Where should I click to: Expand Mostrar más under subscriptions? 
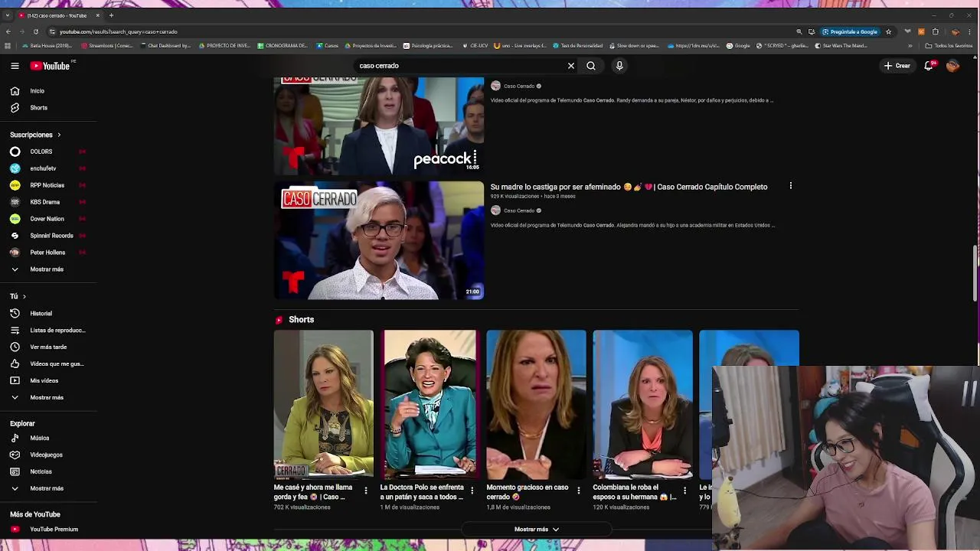pos(48,269)
